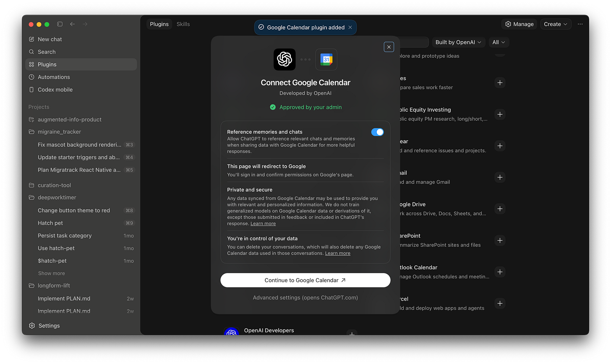Click Approved by your admin text
Screen dimensions: 611x364
[x=311, y=107]
